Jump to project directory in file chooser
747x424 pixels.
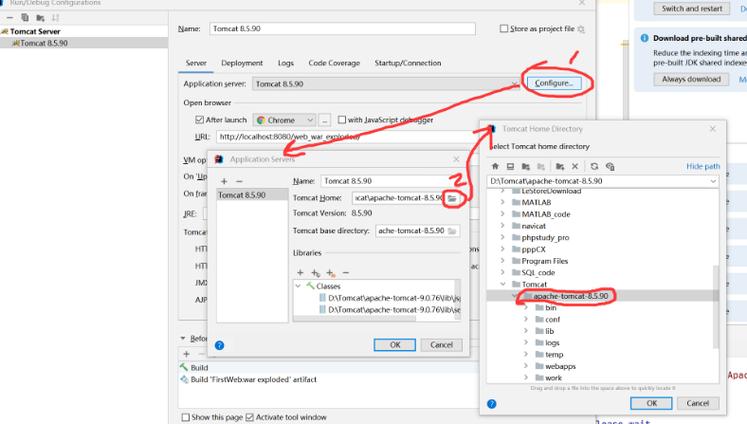[x=525, y=166]
